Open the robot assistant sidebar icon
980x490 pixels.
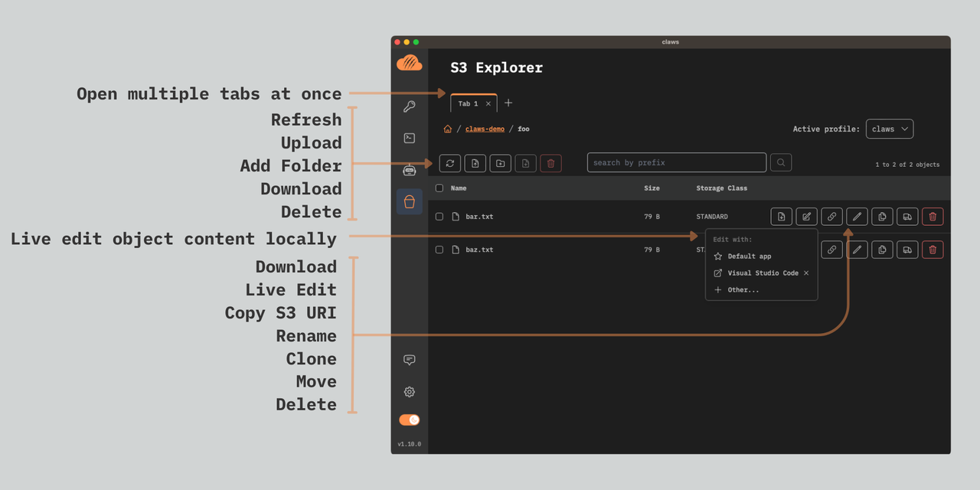[410, 170]
